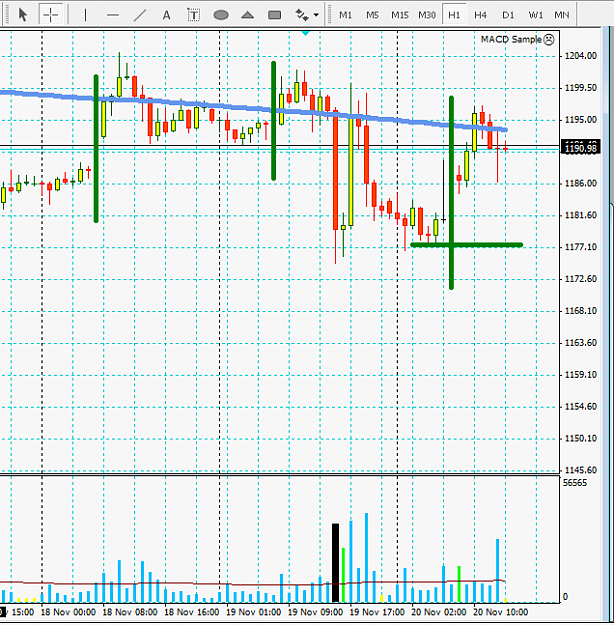
Task: Switch to D1 daily timeframe
Action: (x=508, y=15)
